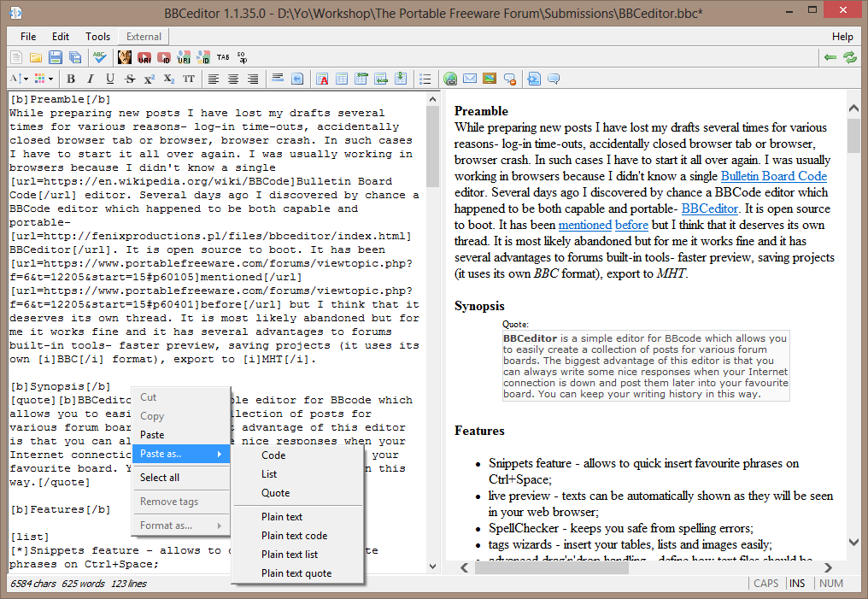Open the 'mentioned' link in preview

pyautogui.click(x=584, y=225)
